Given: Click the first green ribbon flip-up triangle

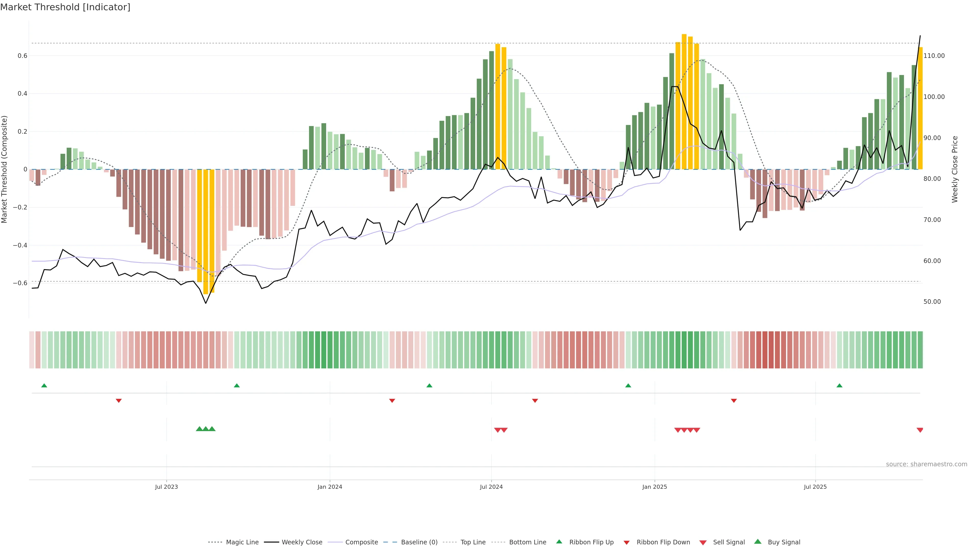Looking at the screenshot, I should (x=44, y=386).
